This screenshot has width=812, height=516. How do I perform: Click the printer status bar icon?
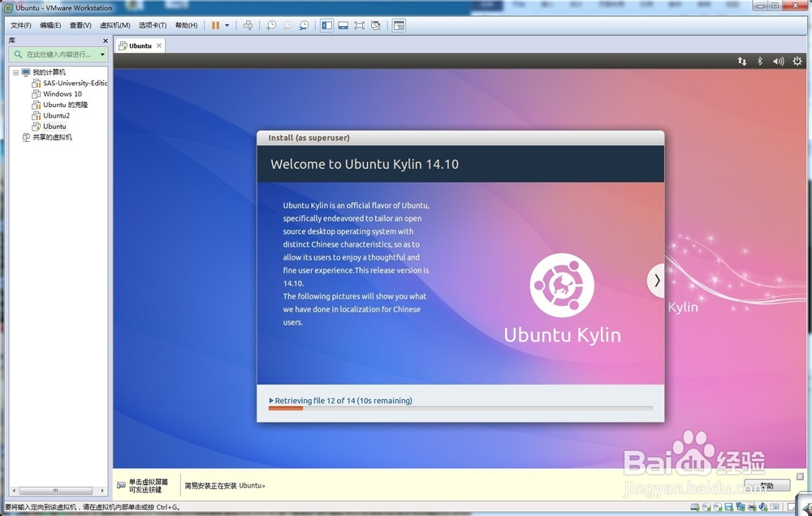(752, 507)
